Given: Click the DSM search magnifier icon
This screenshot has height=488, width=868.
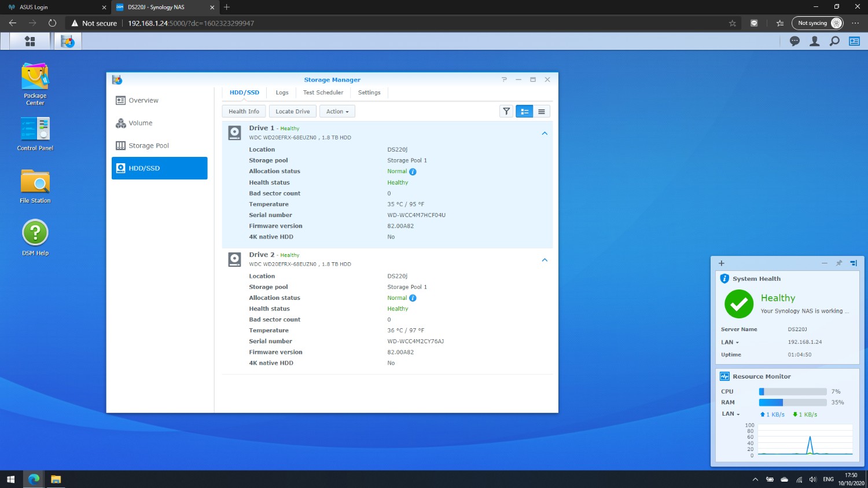Looking at the screenshot, I should (834, 41).
